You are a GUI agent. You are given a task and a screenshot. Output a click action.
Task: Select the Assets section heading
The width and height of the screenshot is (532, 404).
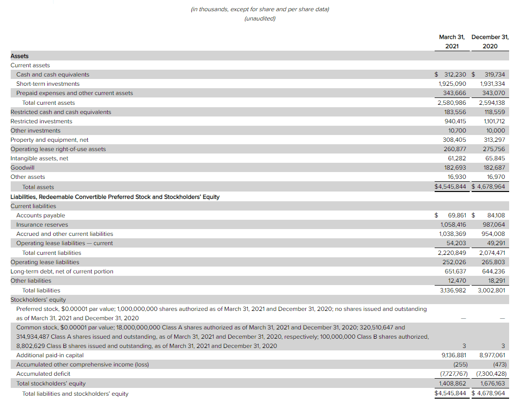pos(19,56)
